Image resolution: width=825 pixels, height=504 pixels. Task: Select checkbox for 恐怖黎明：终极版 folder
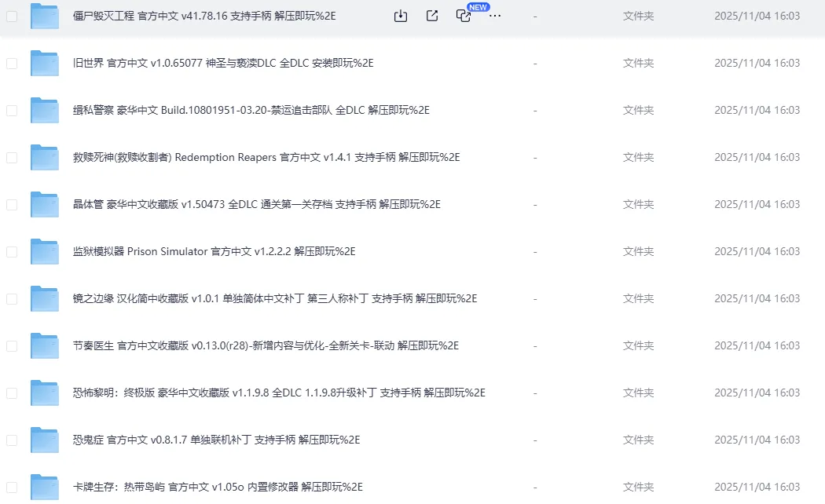[12, 393]
